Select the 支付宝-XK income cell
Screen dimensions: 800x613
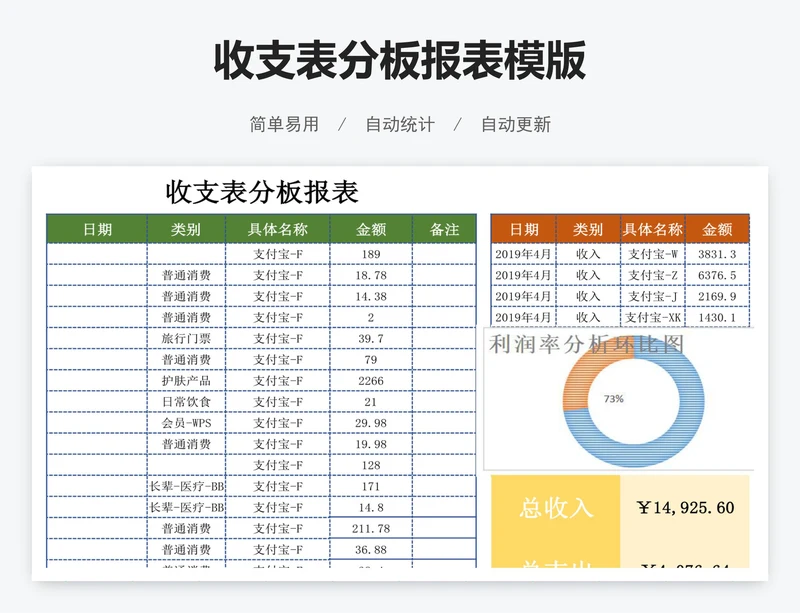(653, 317)
